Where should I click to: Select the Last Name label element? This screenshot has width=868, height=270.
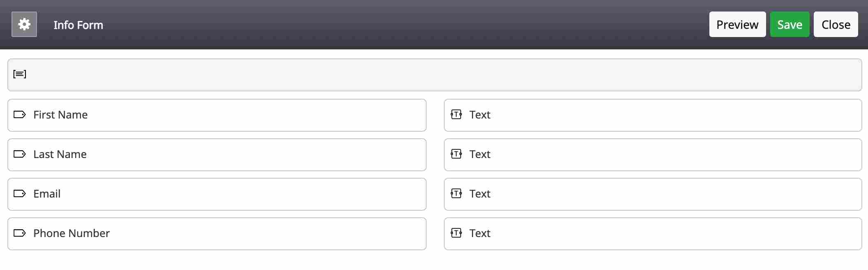tap(217, 155)
